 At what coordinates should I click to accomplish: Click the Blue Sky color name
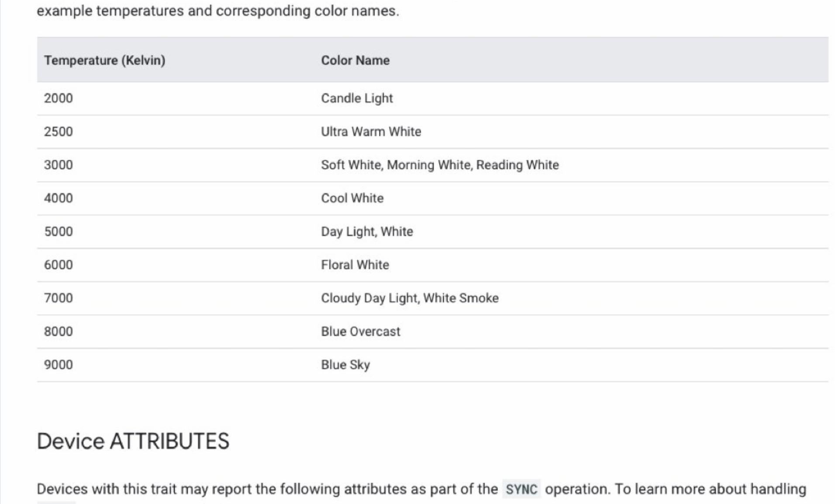click(x=345, y=365)
